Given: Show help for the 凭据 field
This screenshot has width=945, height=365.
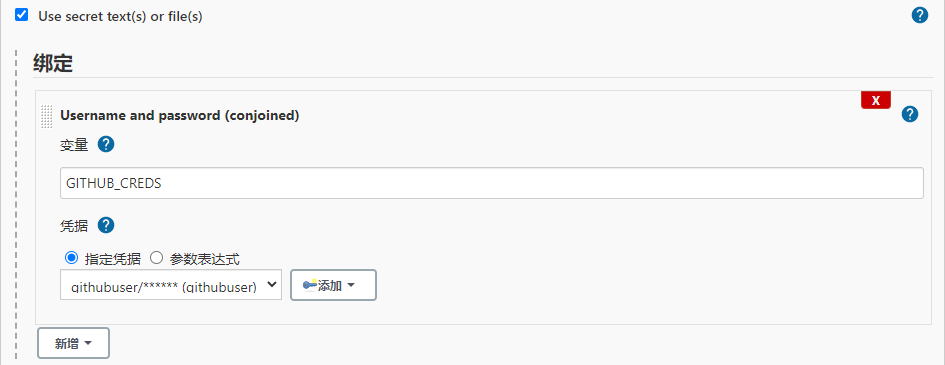Looking at the screenshot, I should (x=106, y=226).
